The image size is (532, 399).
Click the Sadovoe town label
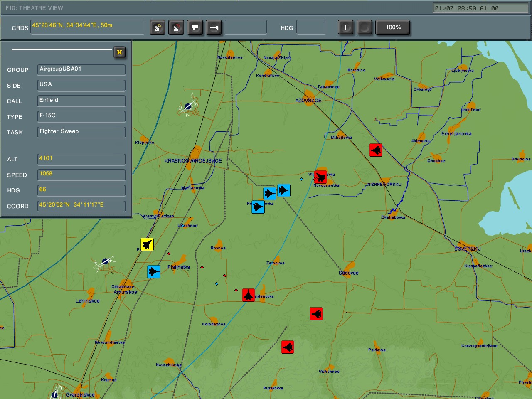[x=349, y=273]
